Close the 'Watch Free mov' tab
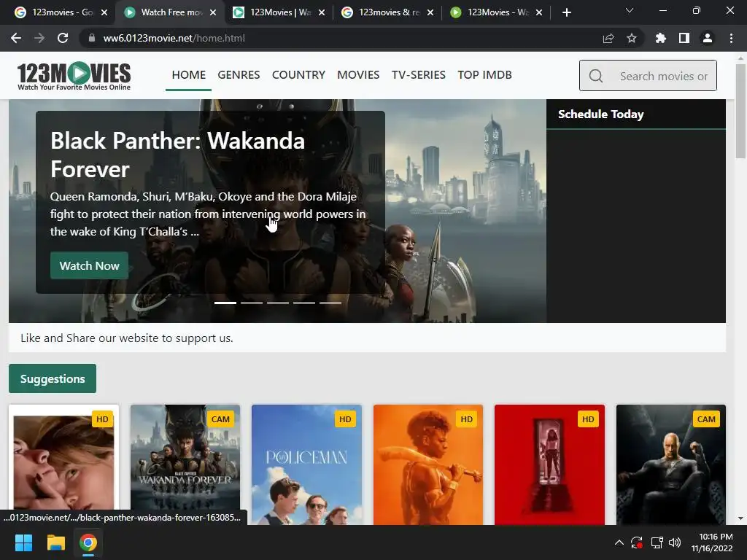The width and height of the screenshot is (747, 560). pos(213,12)
